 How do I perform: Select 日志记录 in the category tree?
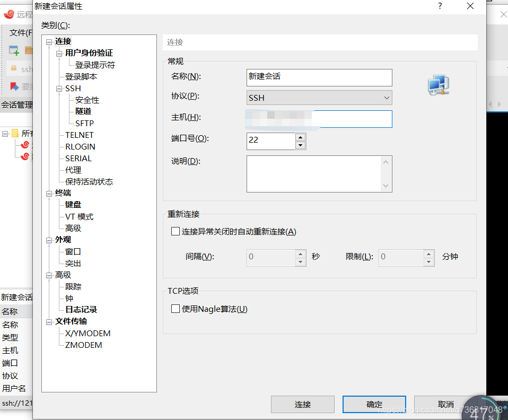[81, 310]
